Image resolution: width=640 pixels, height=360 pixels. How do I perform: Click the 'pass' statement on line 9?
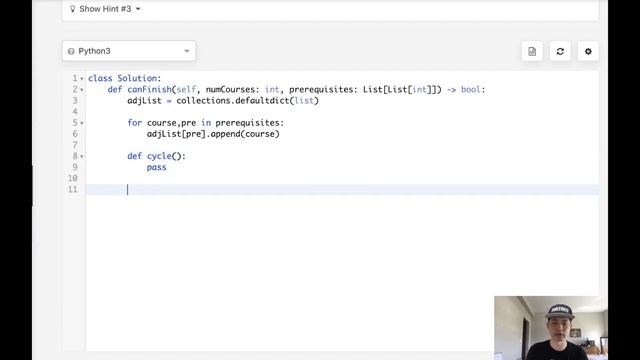(x=157, y=167)
